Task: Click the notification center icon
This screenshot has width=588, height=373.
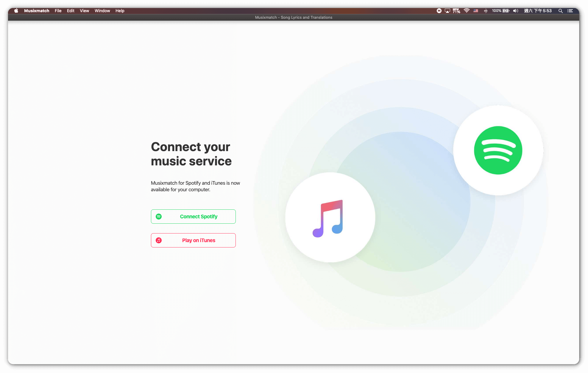Action: point(570,10)
